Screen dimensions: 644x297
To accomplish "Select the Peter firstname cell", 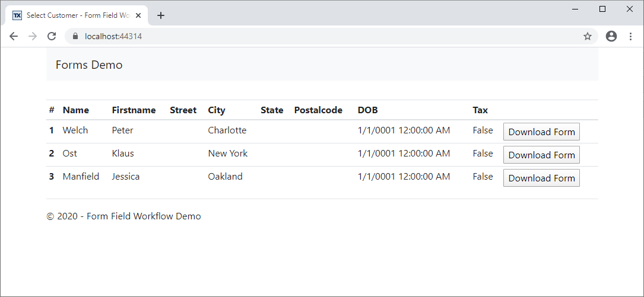I will pos(122,130).
